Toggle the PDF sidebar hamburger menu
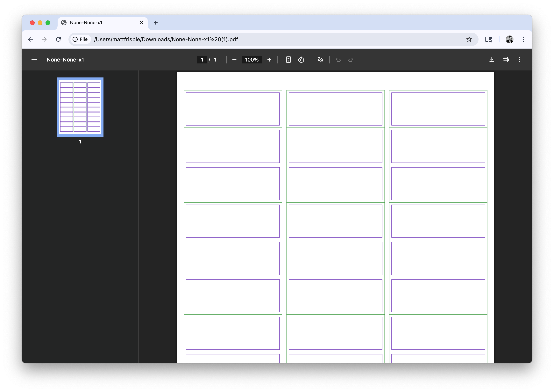Image resolution: width=554 pixels, height=392 pixels. coord(34,60)
